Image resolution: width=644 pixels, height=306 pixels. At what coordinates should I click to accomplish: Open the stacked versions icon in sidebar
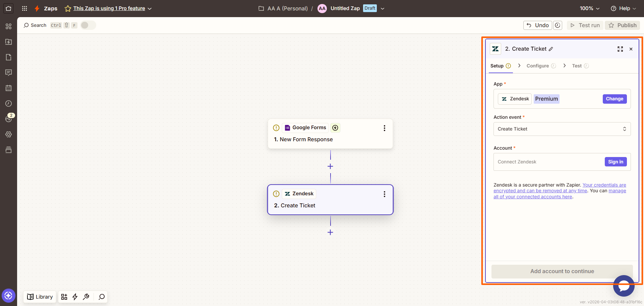coord(9,150)
